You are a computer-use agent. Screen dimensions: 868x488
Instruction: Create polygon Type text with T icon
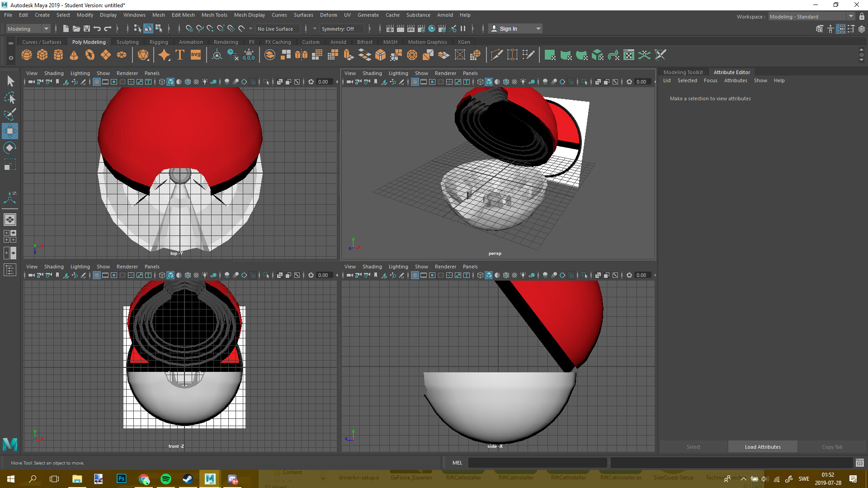[x=180, y=55]
